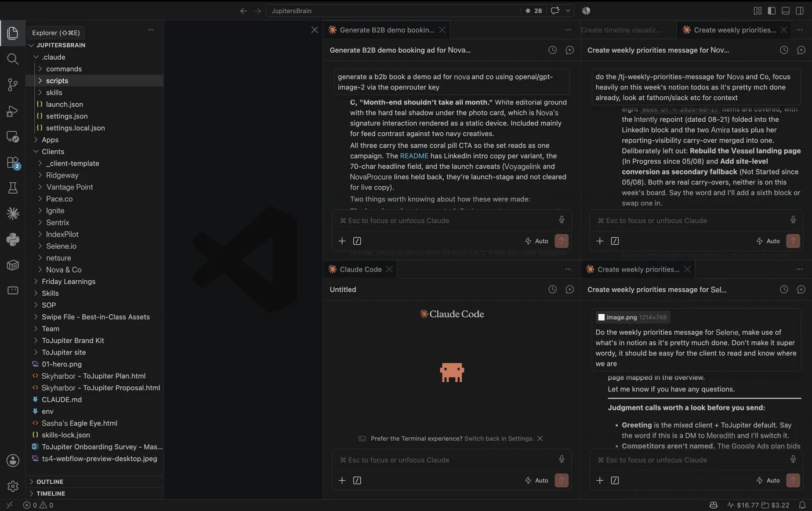812x511 pixels.
Task: Open session history in B2B demo booking chat
Action: (552, 50)
